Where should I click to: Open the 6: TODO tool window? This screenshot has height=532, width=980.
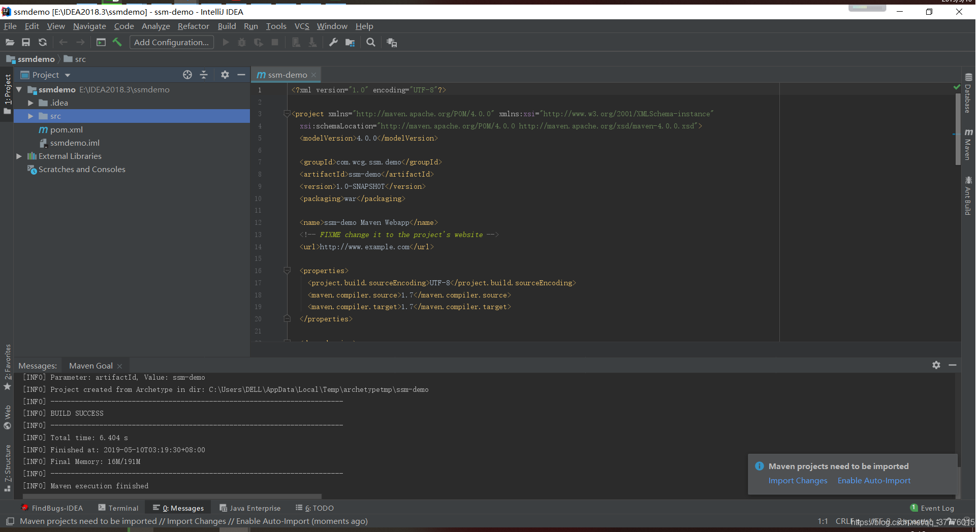(315, 508)
